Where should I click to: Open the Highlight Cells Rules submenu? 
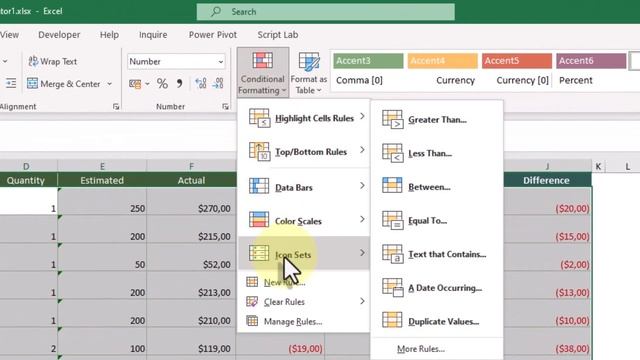coord(304,118)
